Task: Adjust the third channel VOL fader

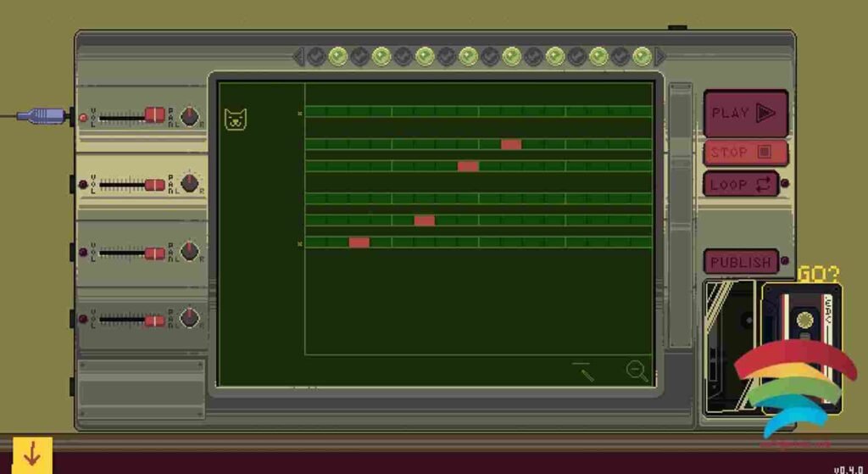Action: (155, 253)
